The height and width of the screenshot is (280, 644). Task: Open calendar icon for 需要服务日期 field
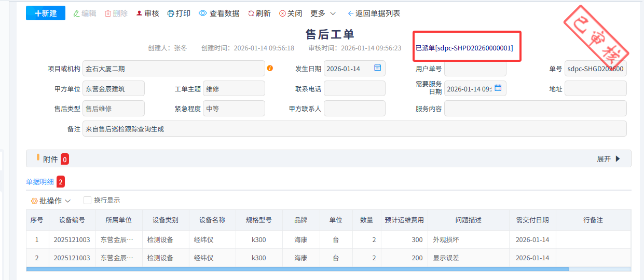tap(498, 88)
